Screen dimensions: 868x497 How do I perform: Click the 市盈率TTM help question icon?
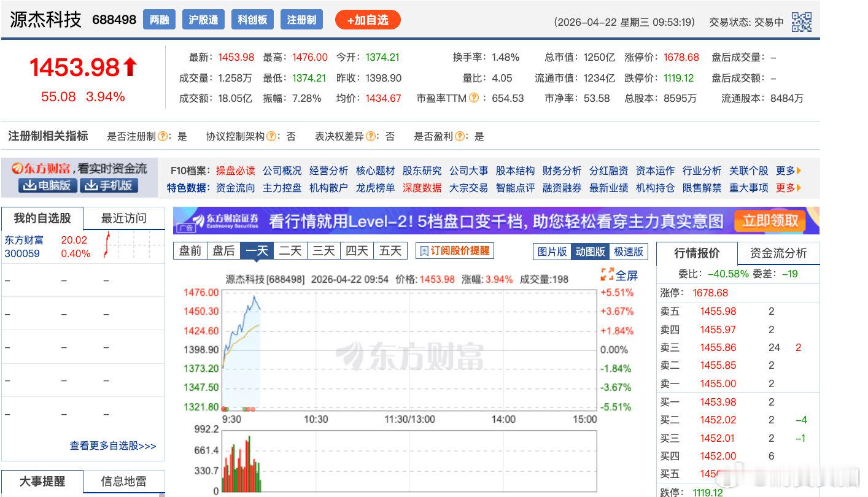pyautogui.click(x=474, y=98)
